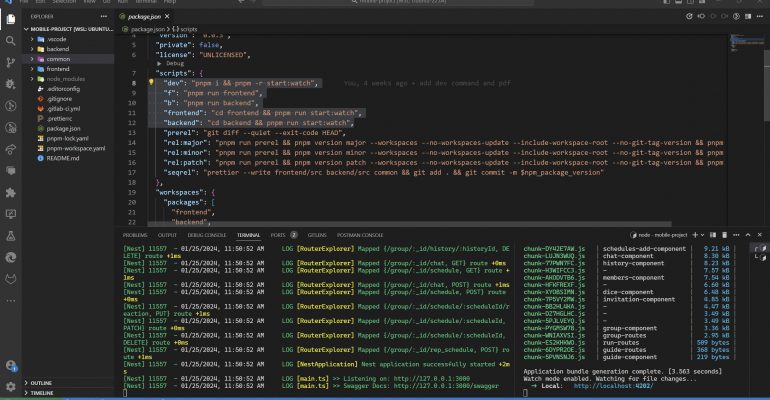Open the http://127.0.0.1:3000/swagger link

(x=446, y=386)
